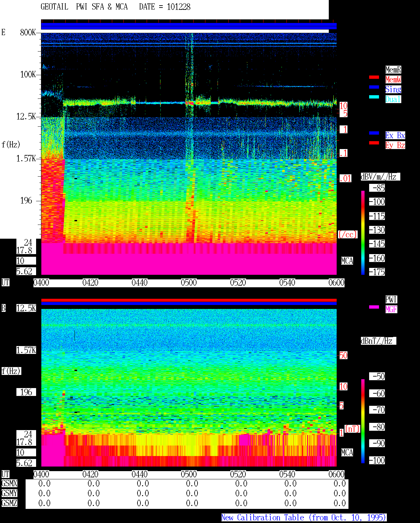
Task: Click the 0420 UT tick on the lower time axis
Action: tap(90, 474)
